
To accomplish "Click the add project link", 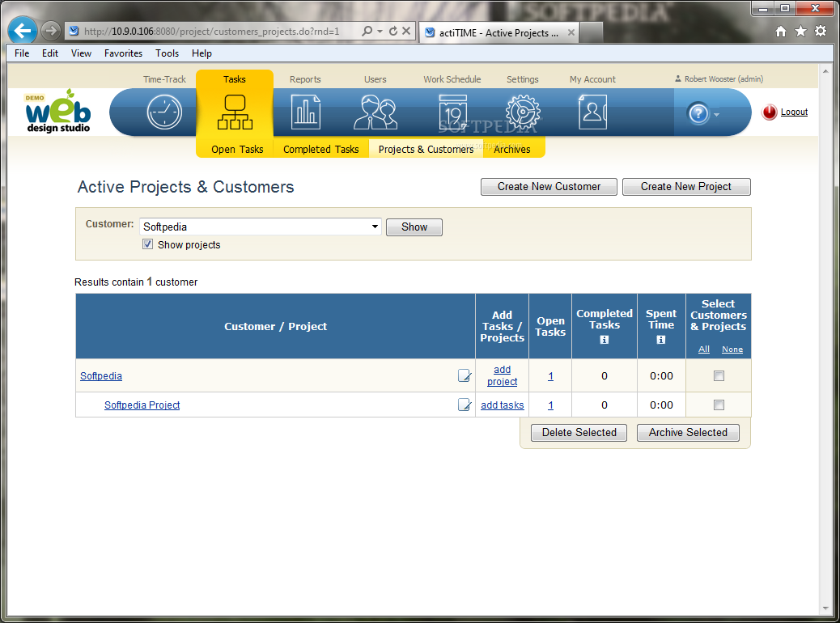I will (502, 375).
